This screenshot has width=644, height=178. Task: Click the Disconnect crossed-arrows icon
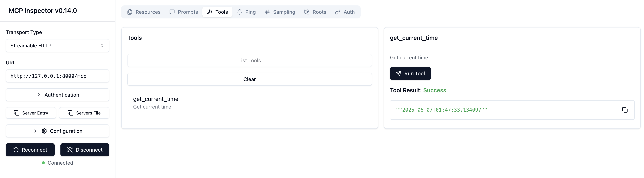70,150
